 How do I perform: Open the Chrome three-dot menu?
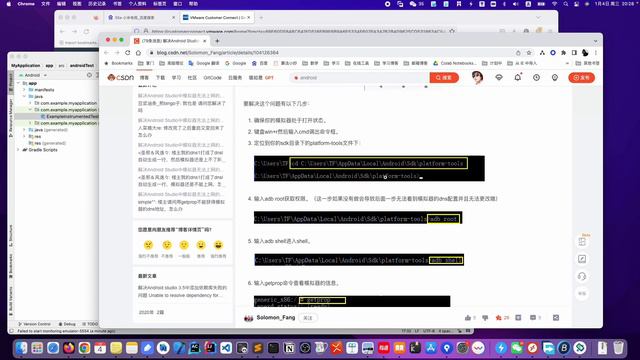click(596, 53)
